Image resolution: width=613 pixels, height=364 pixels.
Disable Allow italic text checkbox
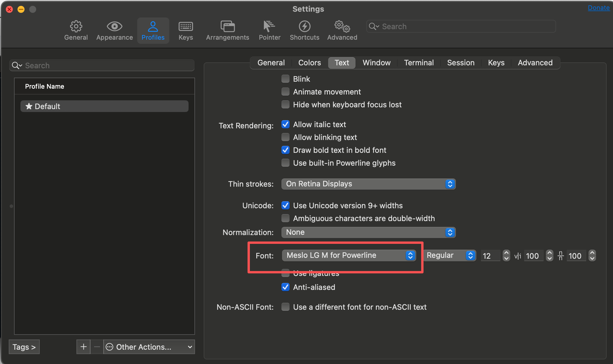click(x=285, y=125)
